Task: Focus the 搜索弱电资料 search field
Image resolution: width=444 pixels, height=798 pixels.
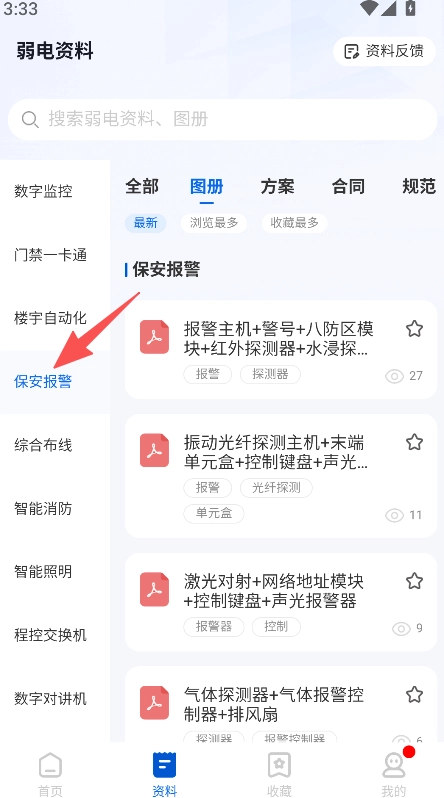Action: pos(223,120)
